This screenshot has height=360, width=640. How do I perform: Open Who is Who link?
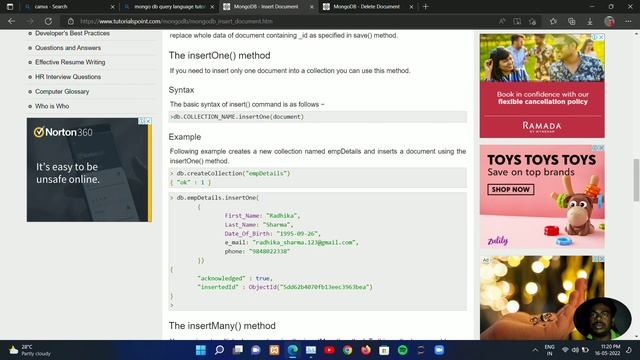coord(52,106)
